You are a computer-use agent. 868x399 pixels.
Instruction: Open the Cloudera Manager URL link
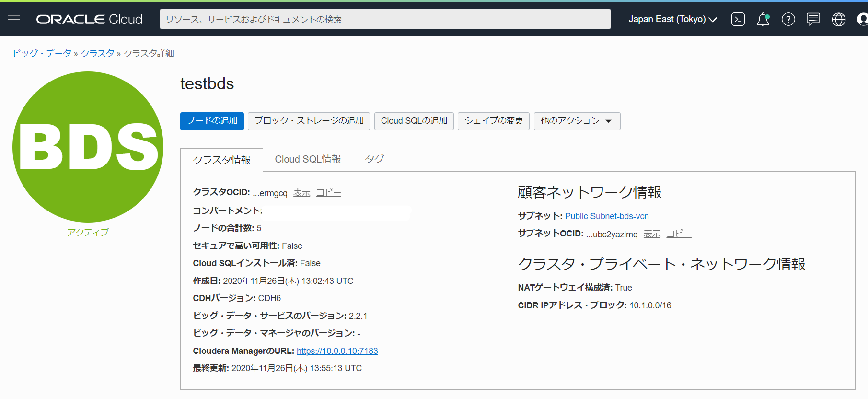pyautogui.click(x=337, y=351)
